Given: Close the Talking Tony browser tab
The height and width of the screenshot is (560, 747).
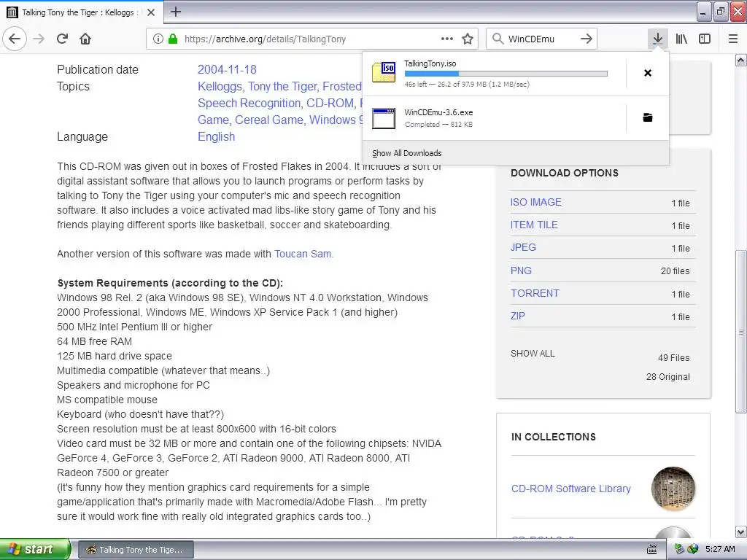Looking at the screenshot, I should (x=151, y=12).
